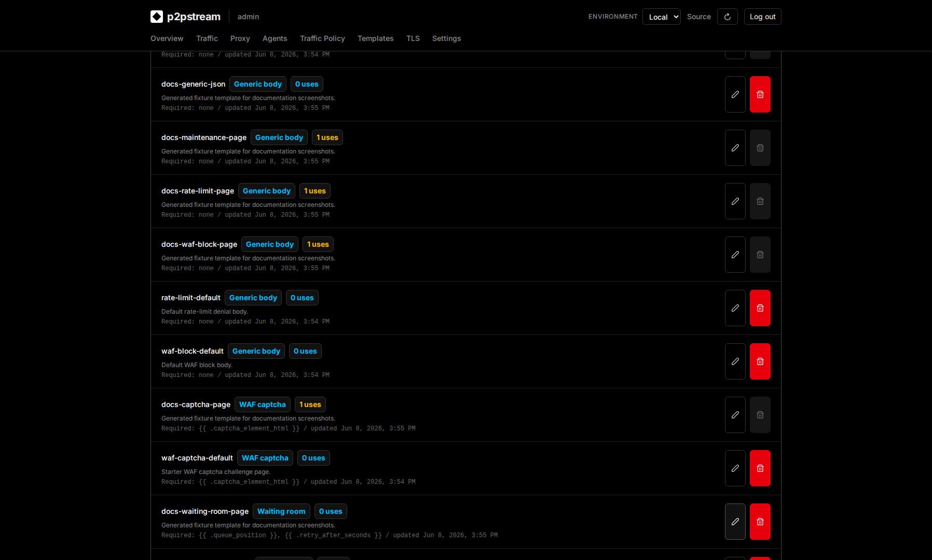Click the docs-rate-limit-page template name

point(198,191)
